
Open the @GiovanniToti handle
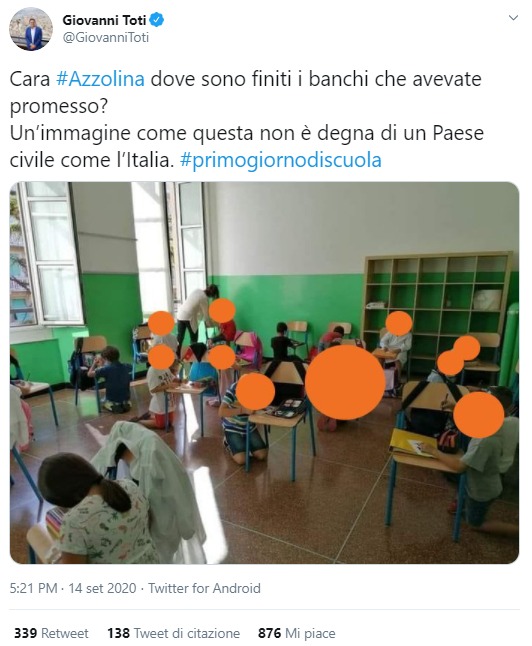pos(105,37)
